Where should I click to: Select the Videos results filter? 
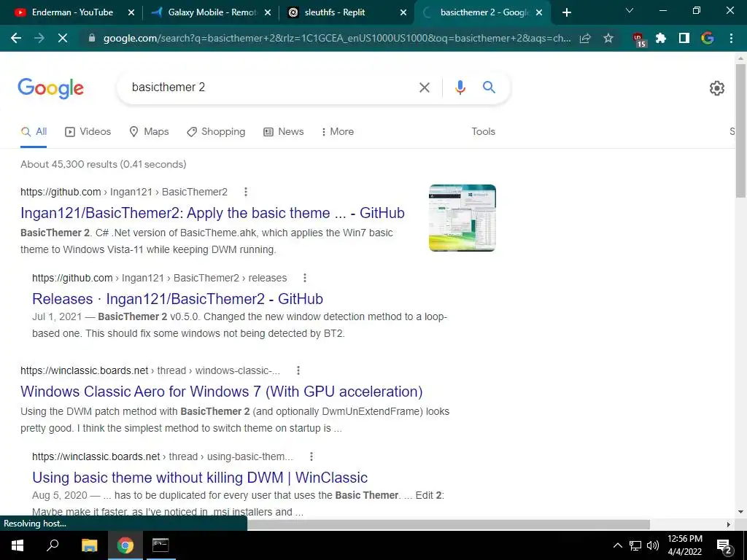point(88,132)
